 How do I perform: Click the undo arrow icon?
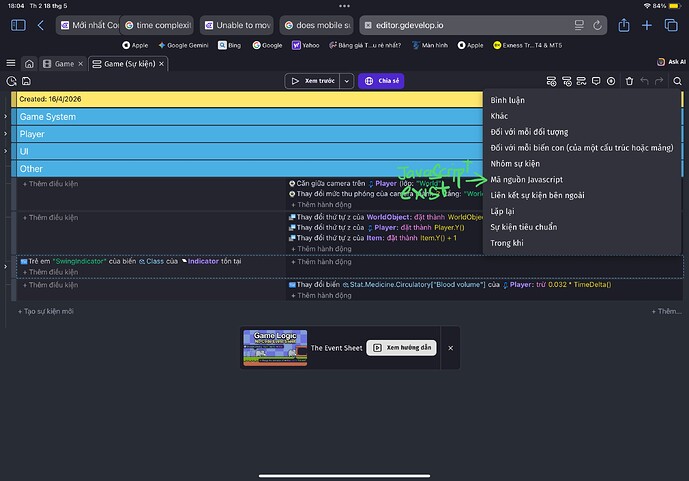[x=644, y=81]
